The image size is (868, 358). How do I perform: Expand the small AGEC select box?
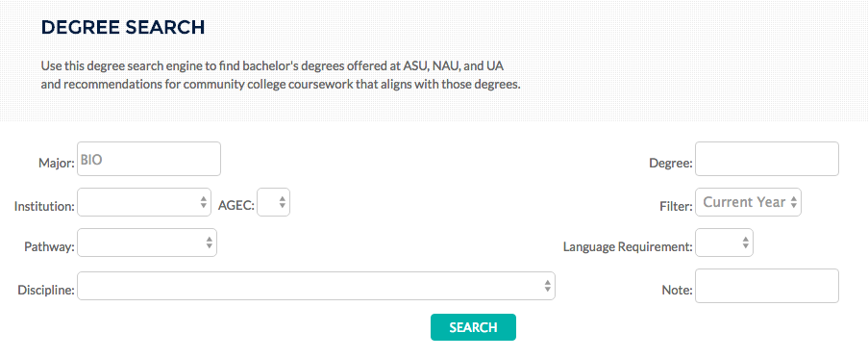tap(273, 202)
